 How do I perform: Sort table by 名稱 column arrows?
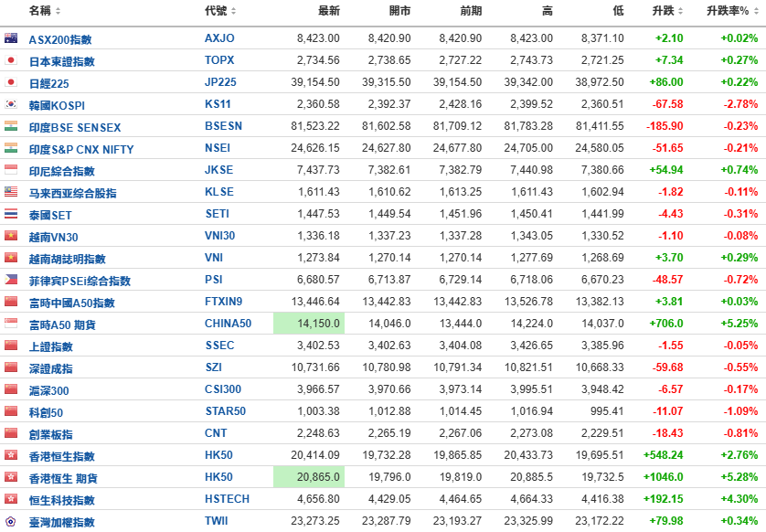coord(58,11)
